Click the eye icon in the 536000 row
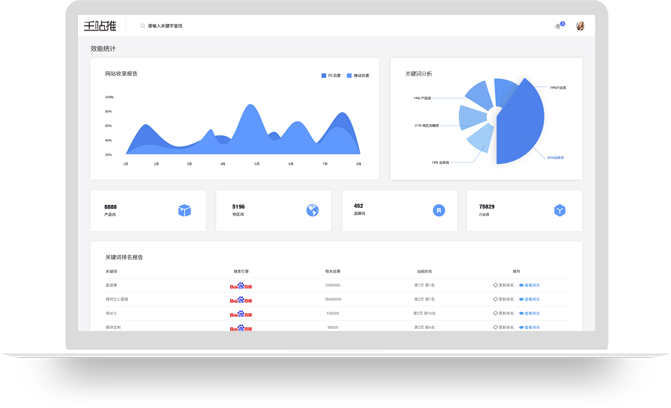This screenshot has width=671, height=408. (x=521, y=313)
